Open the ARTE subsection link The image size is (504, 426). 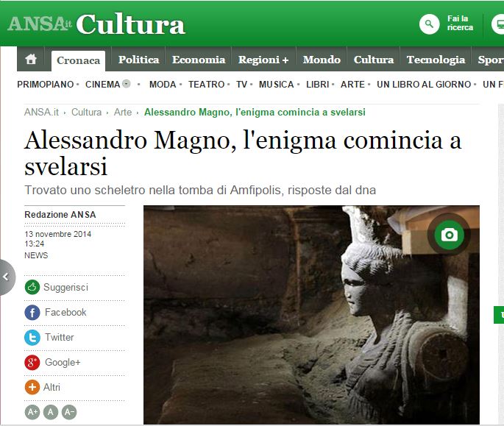[x=352, y=85]
